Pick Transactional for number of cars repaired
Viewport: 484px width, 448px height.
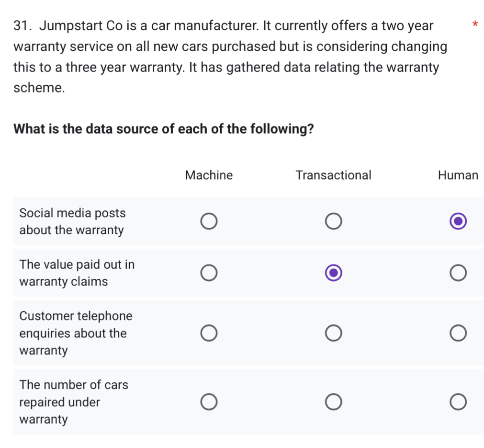(x=333, y=402)
